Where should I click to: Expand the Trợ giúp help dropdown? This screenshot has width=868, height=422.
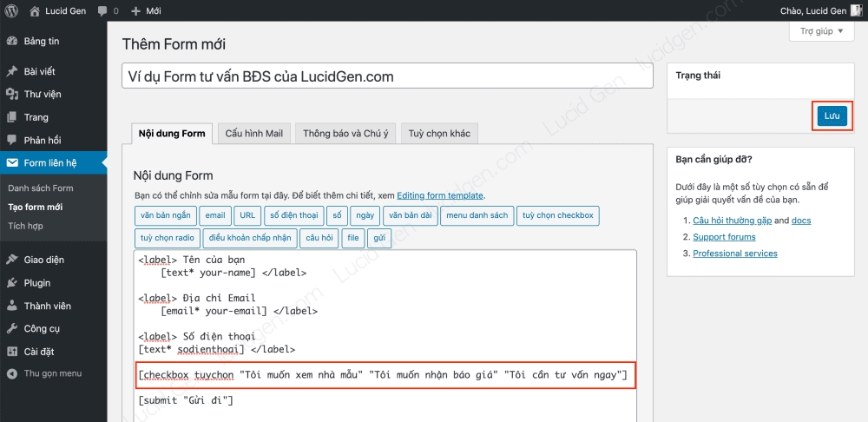tap(821, 31)
